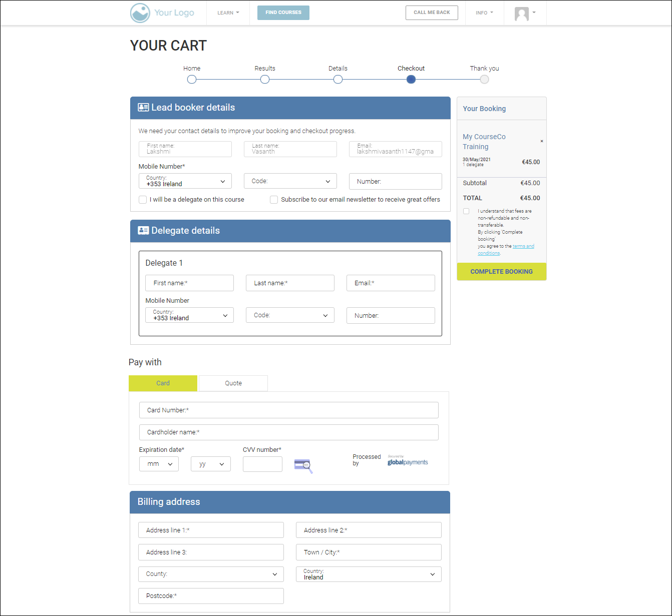This screenshot has height=616, width=672.
Task: Click the Lead booker details card icon
Action: (x=143, y=108)
